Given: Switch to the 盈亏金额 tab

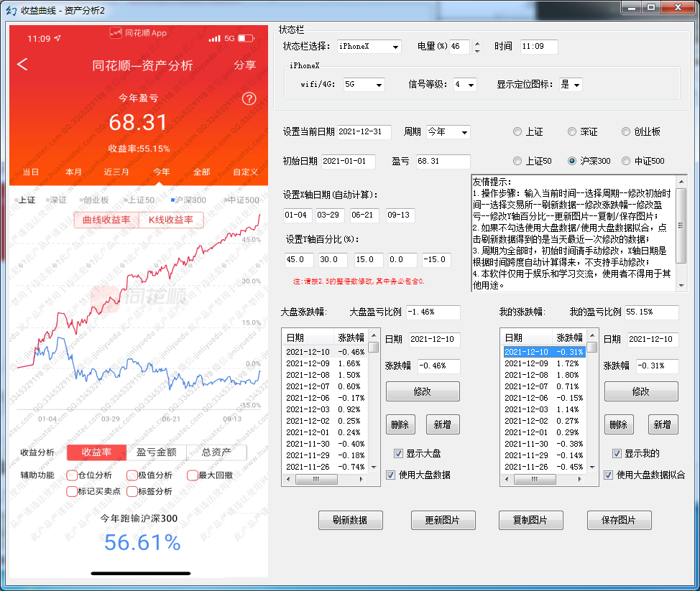Looking at the screenshot, I should coord(156,452).
